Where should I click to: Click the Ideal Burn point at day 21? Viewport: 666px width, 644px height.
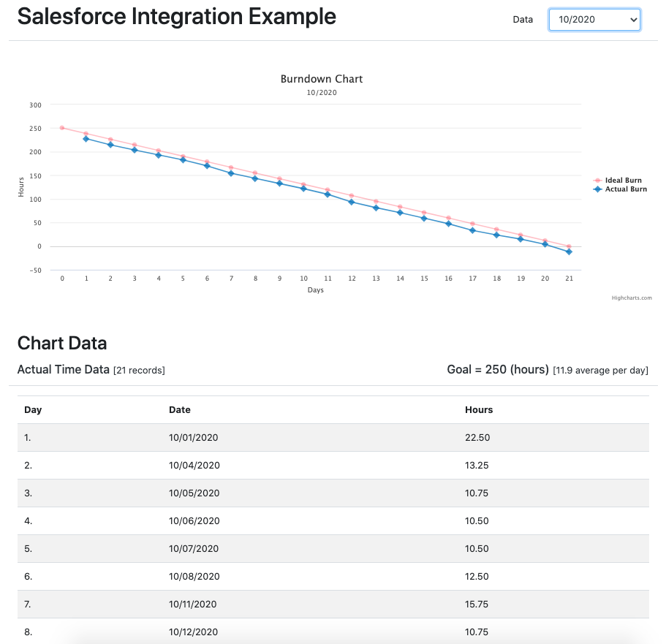[x=569, y=246]
